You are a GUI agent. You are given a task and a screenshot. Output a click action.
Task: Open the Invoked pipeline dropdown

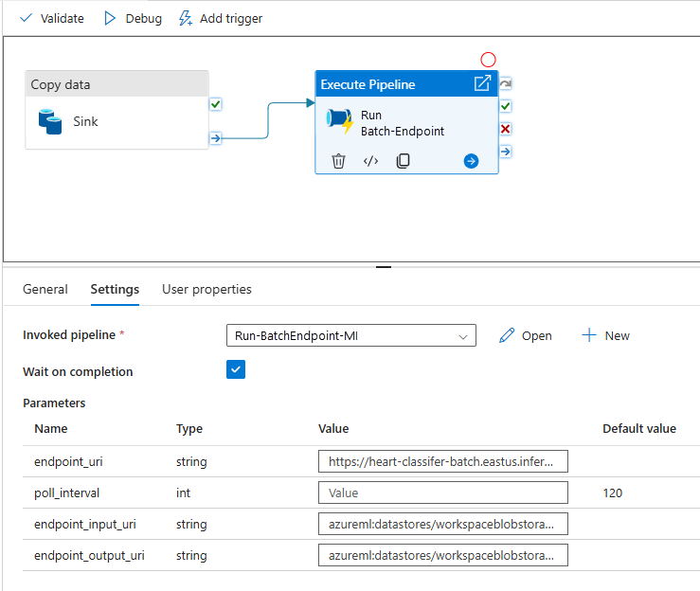pos(350,335)
